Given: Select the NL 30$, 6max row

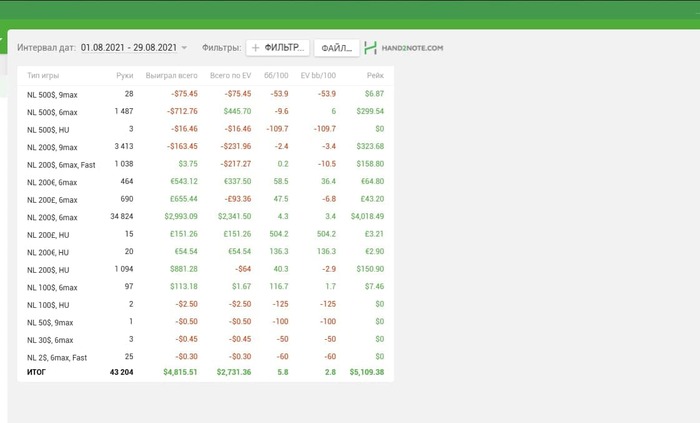Looking at the screenshot, I should coord(205,340).
